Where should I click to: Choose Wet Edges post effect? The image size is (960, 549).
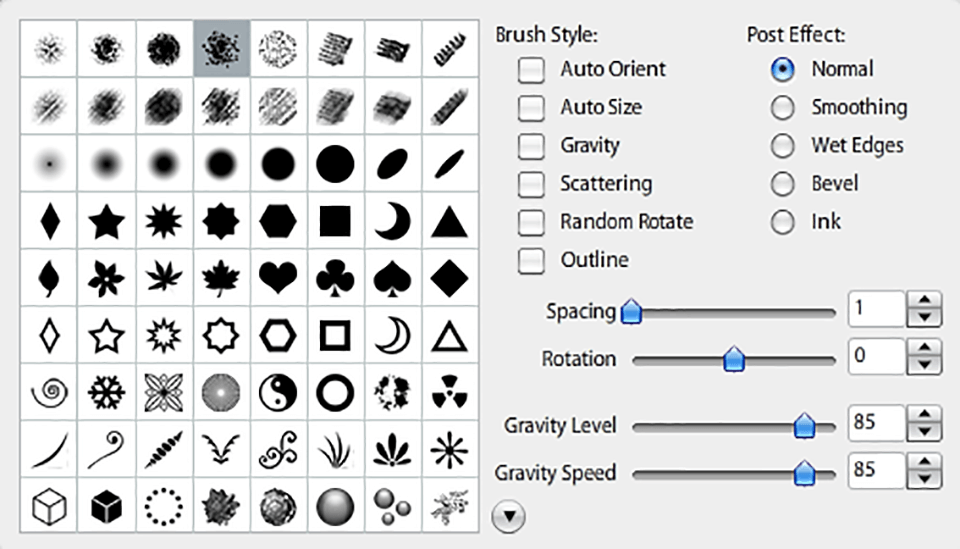[782, 146]
